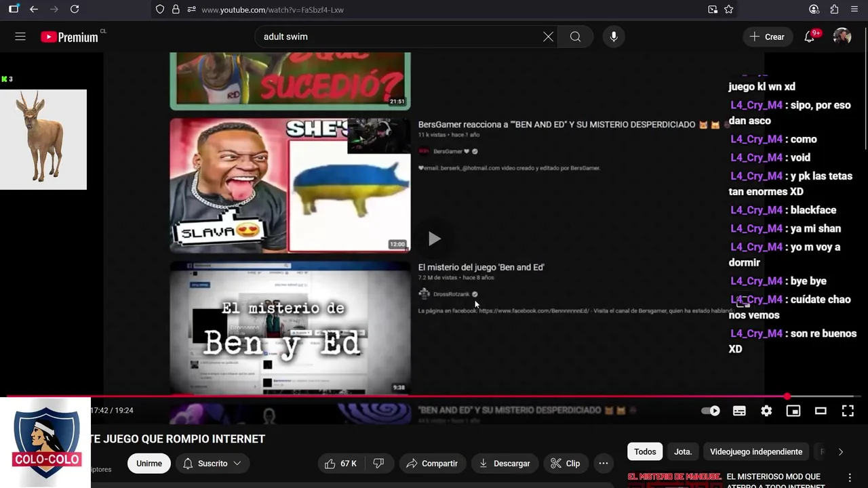Dislike the video

[379, 464]
